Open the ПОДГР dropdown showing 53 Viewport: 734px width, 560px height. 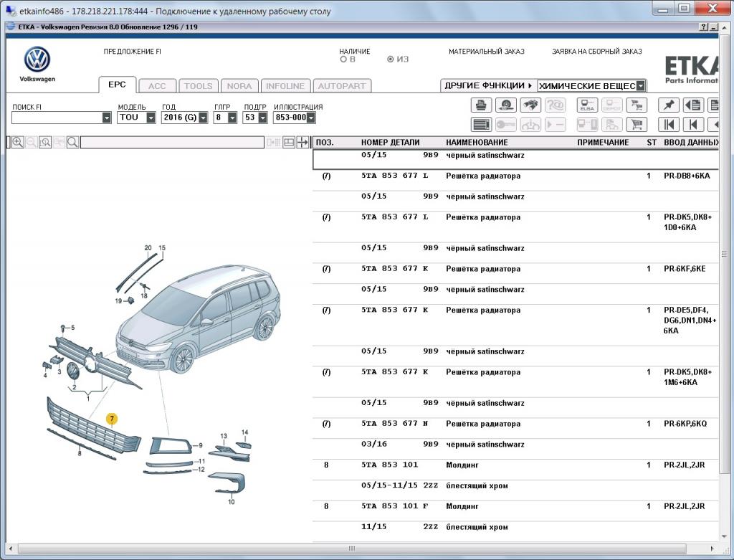point(262,118)
